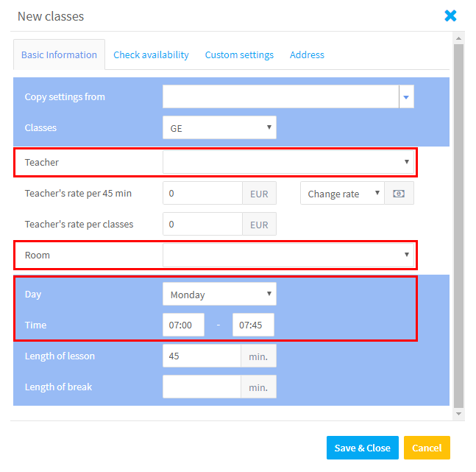
Task: Open the Address tab
Action: click(307, 55)
